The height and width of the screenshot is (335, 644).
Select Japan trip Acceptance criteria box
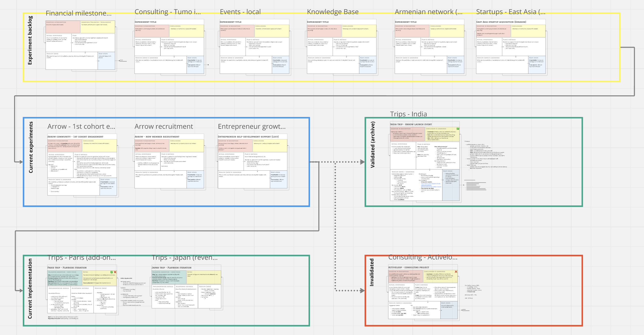coord(186,297)
